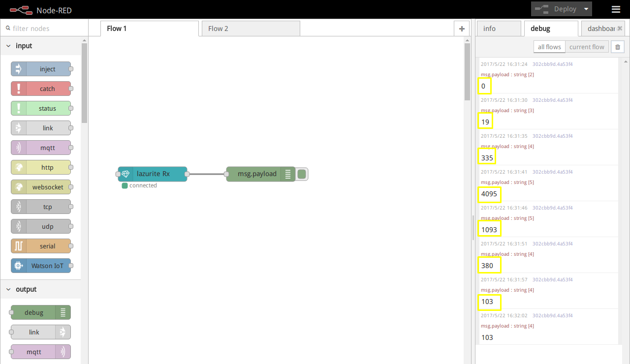This screenshot has height=364, width=630.
Task: Click debug payload value 4095
Action: [x=489, y=194]
